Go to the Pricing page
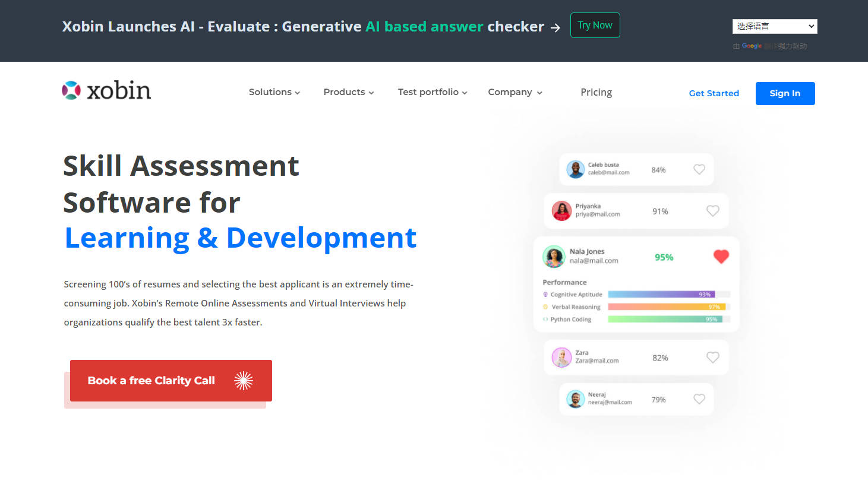 click(596, 92)
